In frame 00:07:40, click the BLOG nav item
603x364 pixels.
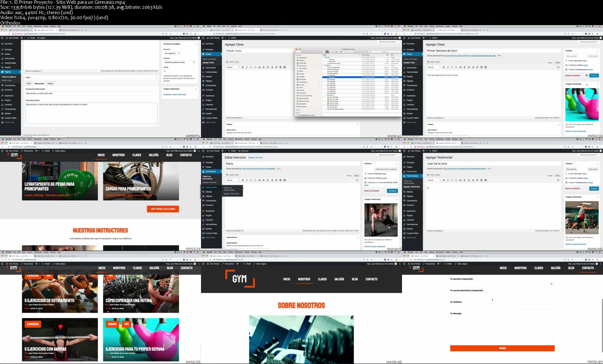coord(571,268)
